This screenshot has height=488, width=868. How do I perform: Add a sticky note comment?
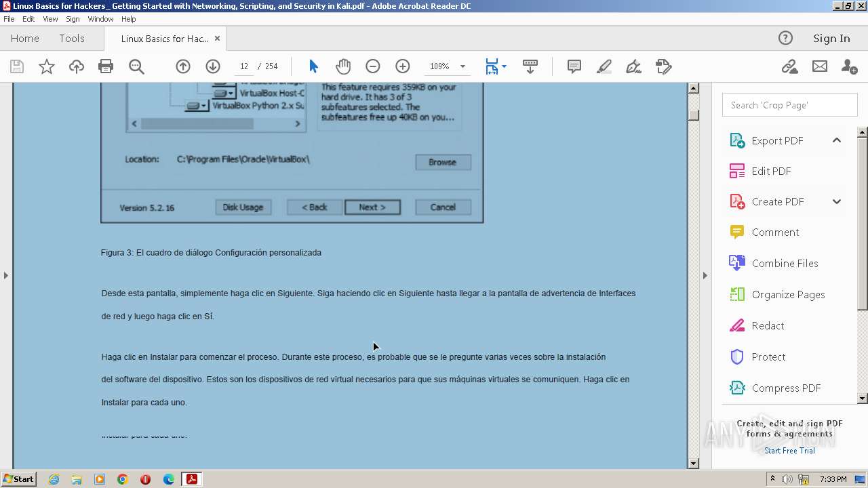[x=574, y=66]
